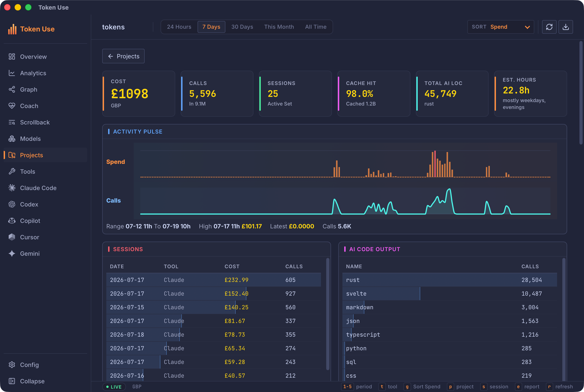Select the python row in AI Code Output
This screenshot has width=584, height=392.
click(x=450, y=348)
